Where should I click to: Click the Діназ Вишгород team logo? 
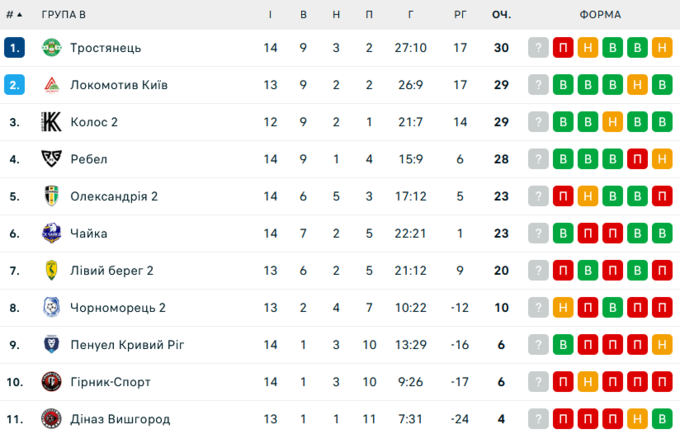coord(51,419)
